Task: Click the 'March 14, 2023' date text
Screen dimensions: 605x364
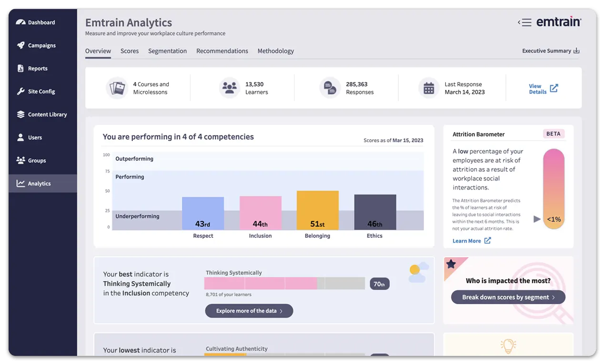Action: tap(464, 92)
